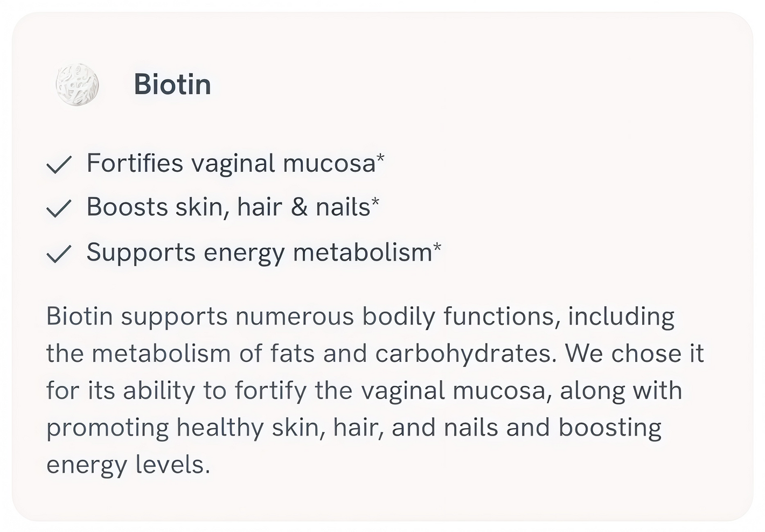Screen dimensions: 765x532
Task: Click the asterisk footnote after 'mucosa'
Action: [380, 158]
